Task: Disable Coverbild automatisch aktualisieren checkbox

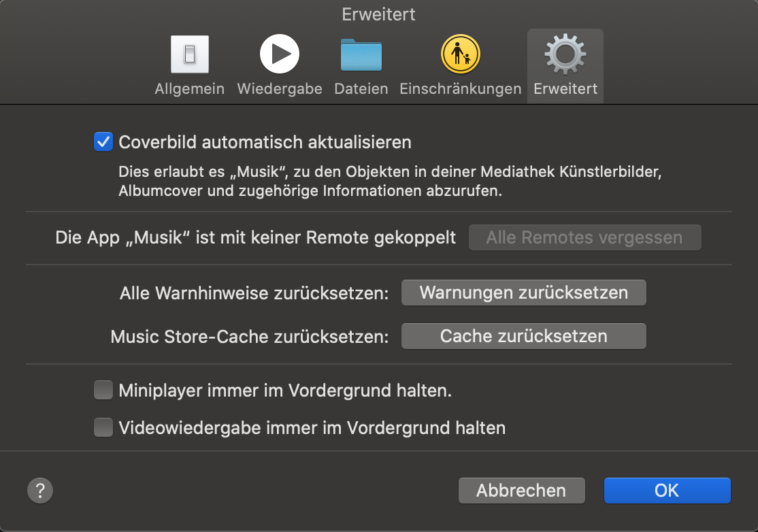Action: [103, 142]
